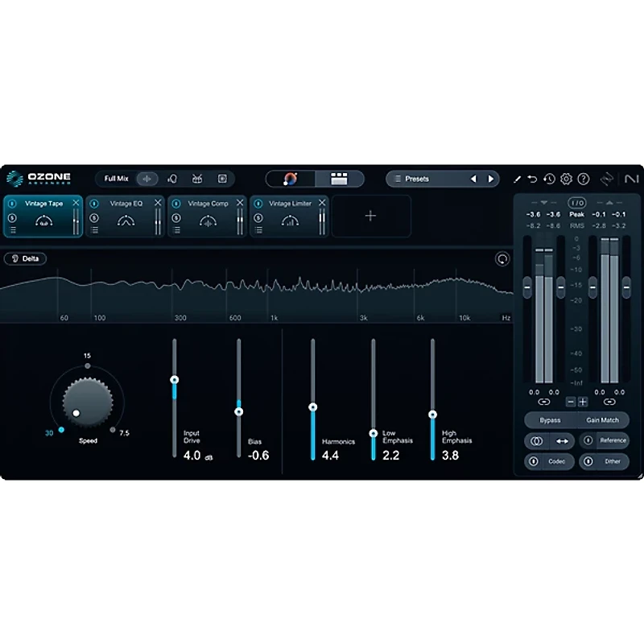This screenshot has height=644, width=644.
Task: Open Vintage Tape module preset list icon
Action: [13, 230]
